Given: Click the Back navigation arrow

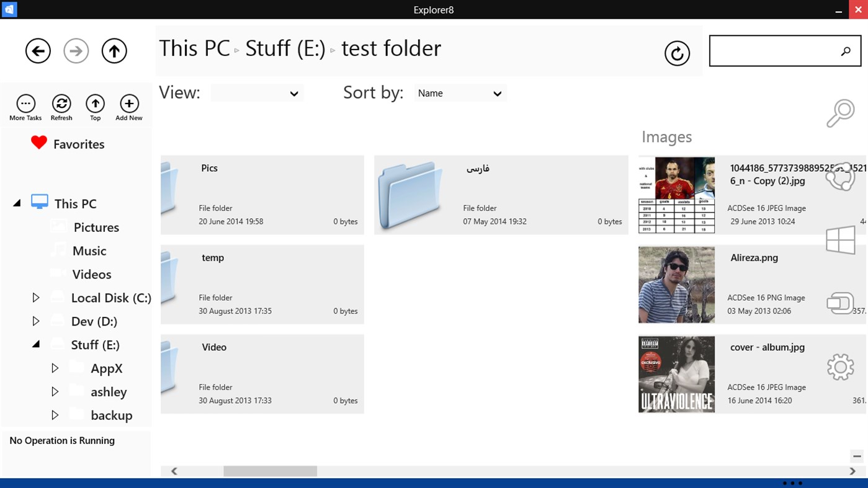Looking at the screenshot, I should click(38, 51).
